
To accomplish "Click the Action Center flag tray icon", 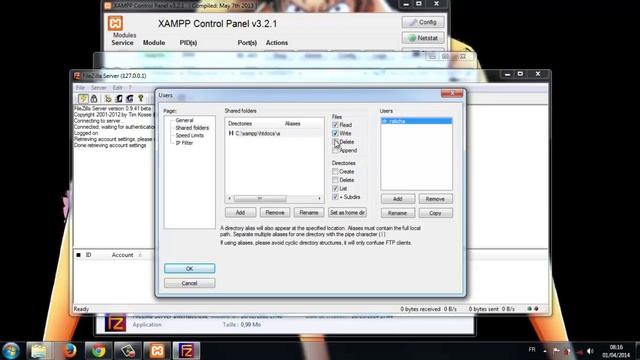I will (x=556, y=351).
